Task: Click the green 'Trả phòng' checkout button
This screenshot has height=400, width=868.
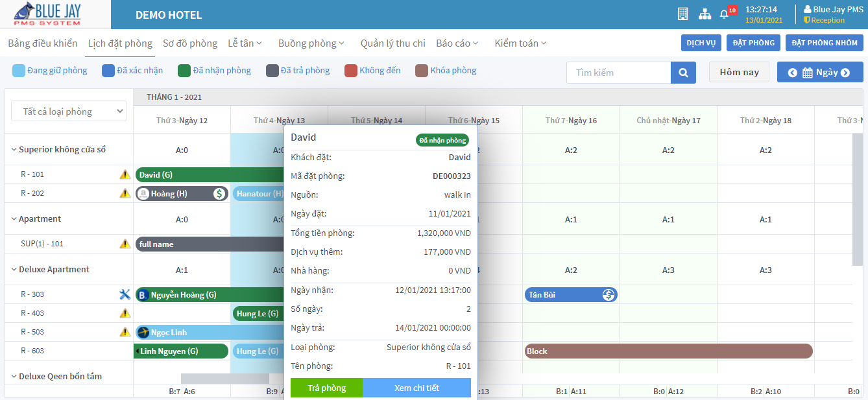Action: 326,388
